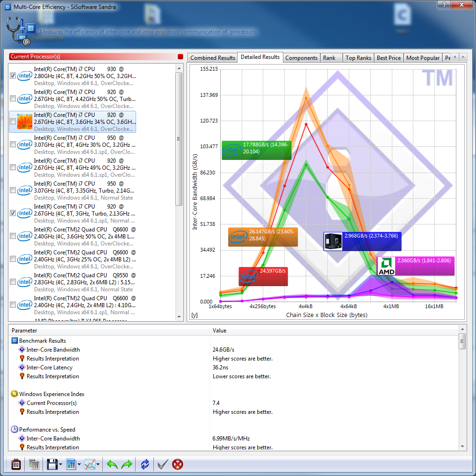This screenshot has height=476, width=476.
Task: Click the processor list scrollbar up arrow
Action: click(179, 68)
